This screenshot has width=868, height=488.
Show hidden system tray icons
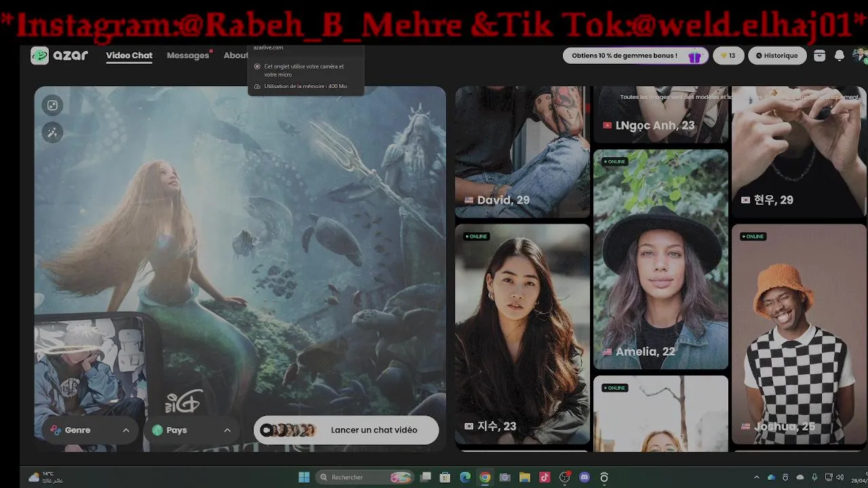click(757, 477)
